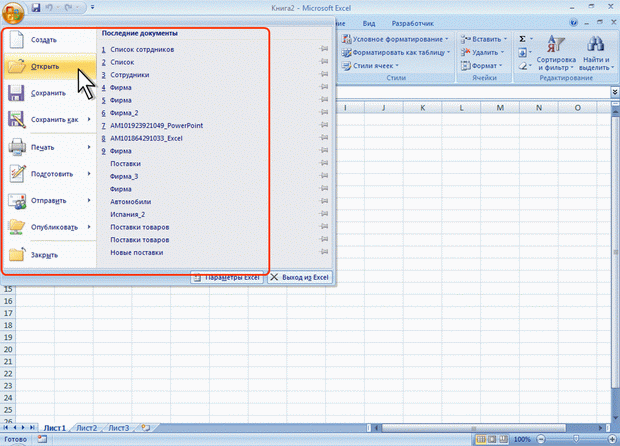Viewport: 620px width, 446px height.
Task: Click the Параметры Excel button
Action: (x=227, y=277)
